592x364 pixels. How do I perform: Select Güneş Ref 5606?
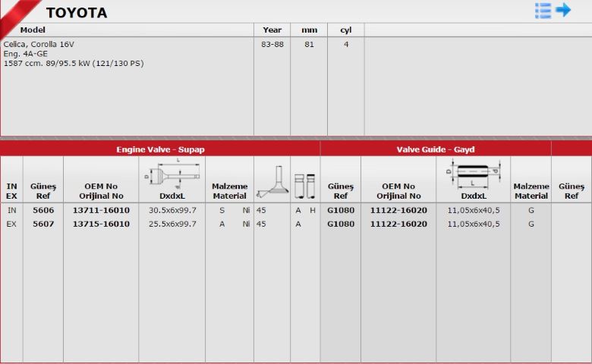[x=43, y=210]
